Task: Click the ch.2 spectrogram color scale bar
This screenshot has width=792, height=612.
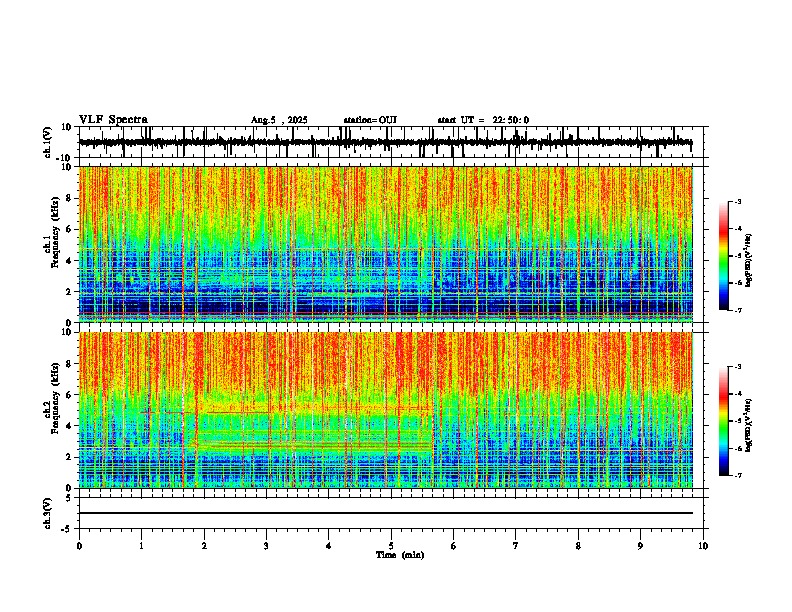Action: tap(724, 421)
